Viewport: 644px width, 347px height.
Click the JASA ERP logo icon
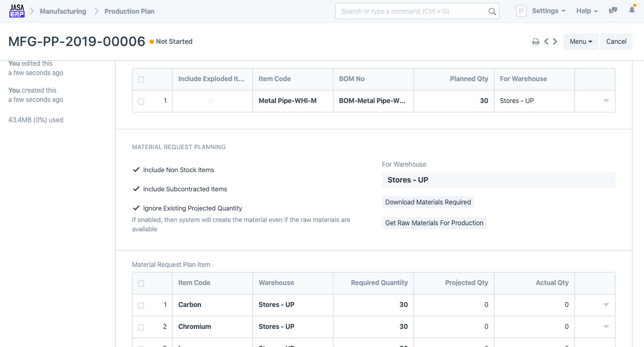pyautogui.click(x=17, y=11)
